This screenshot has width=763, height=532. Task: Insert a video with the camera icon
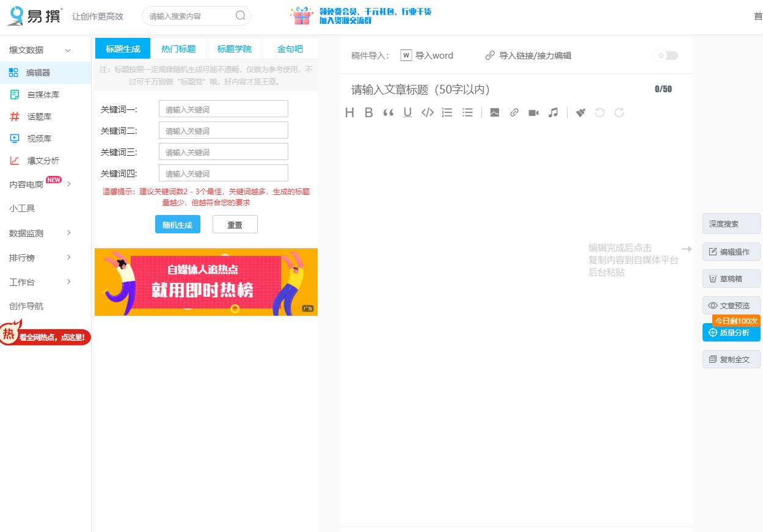pos(533,112)
